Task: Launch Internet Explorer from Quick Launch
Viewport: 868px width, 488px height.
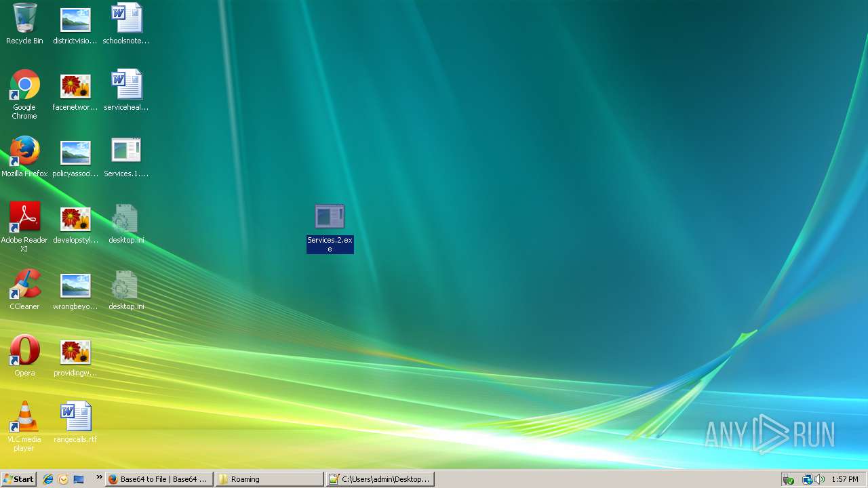Action: tap(48, 479)
